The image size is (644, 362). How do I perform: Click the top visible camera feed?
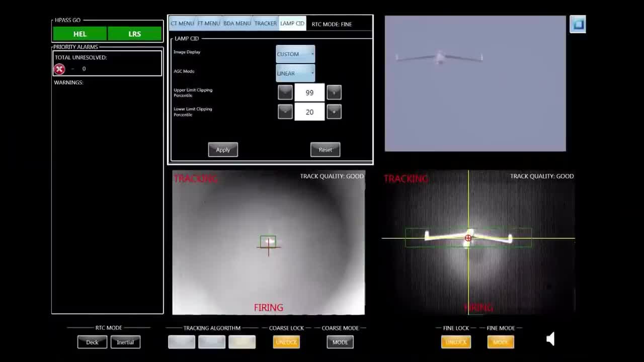click(475, 83)
